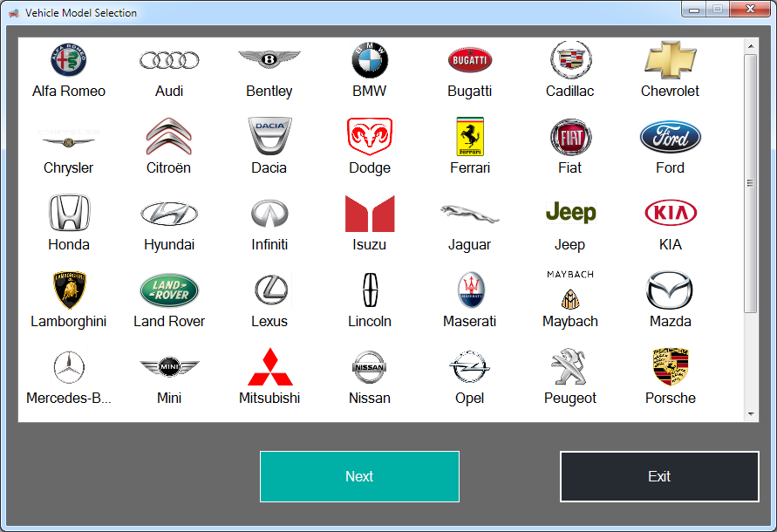Pick the Lexus L logo
Screen dimensions: 777x532
[x=270, y=290]
